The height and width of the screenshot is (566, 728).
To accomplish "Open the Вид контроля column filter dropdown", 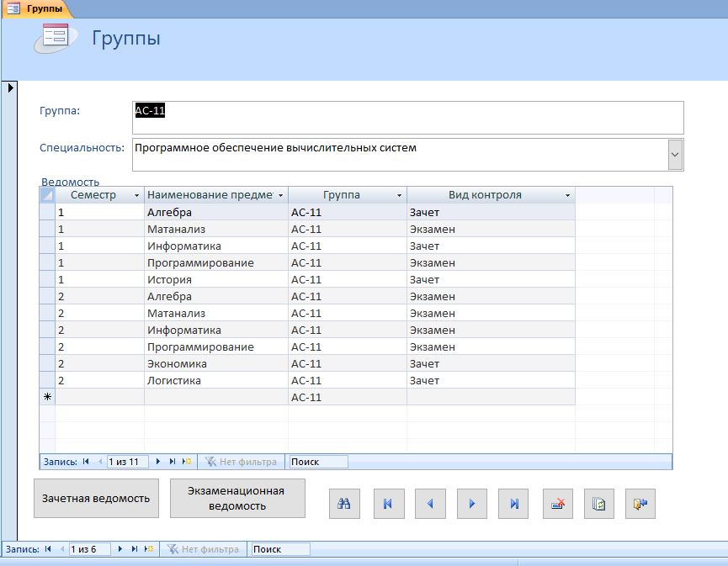I will (567, 195).
